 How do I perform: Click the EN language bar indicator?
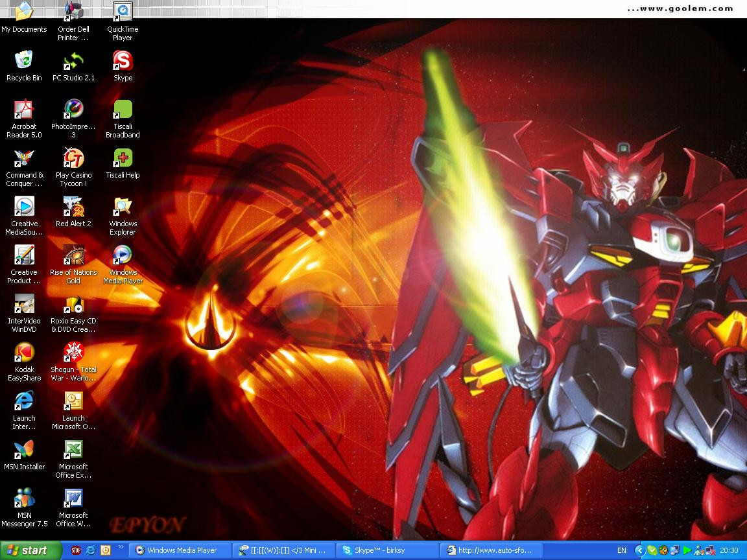click(x=622, y=550)
